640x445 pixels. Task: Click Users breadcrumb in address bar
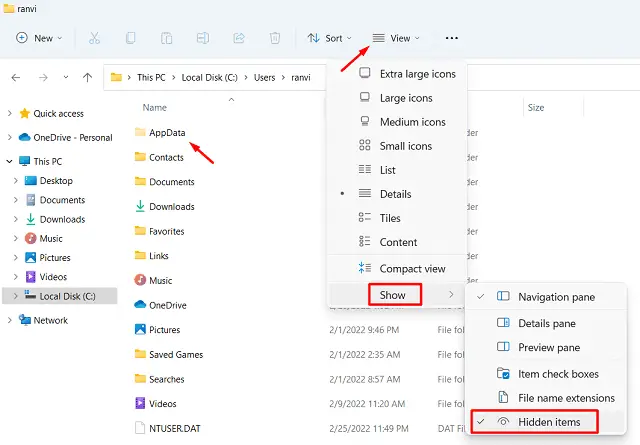pos(264,77)
